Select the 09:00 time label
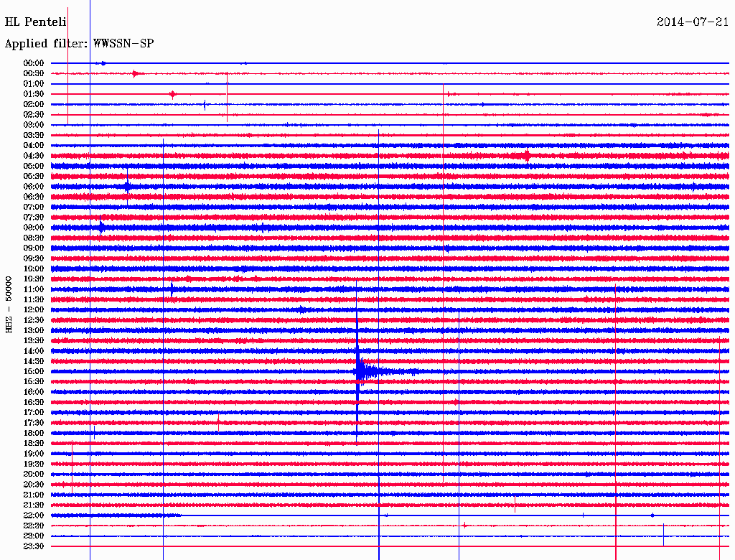 tap(33, 248)
